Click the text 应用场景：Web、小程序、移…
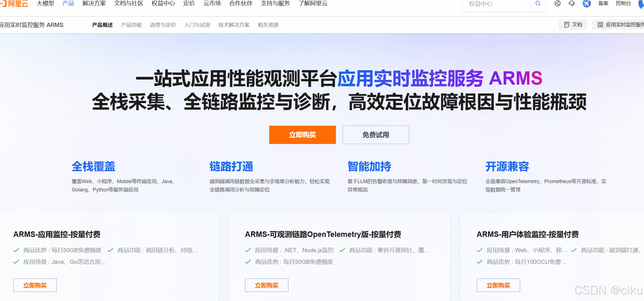 pyautogui.click(x=527, y=250)
